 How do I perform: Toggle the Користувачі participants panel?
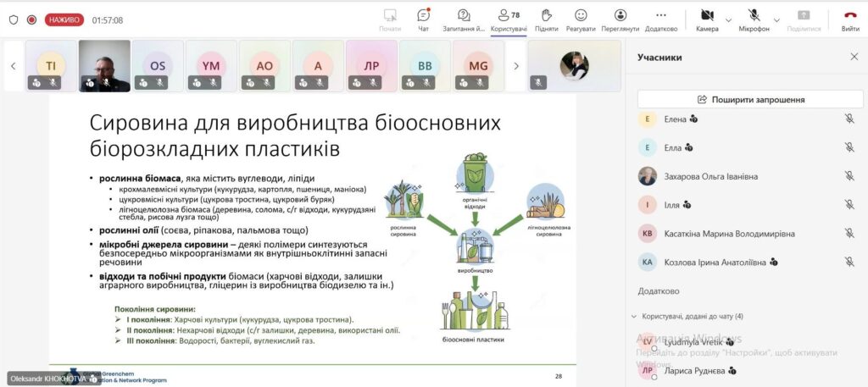coord(509,20)
